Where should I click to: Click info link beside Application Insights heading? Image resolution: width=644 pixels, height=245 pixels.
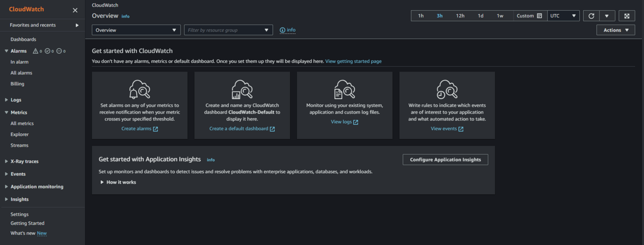(211, 160)
